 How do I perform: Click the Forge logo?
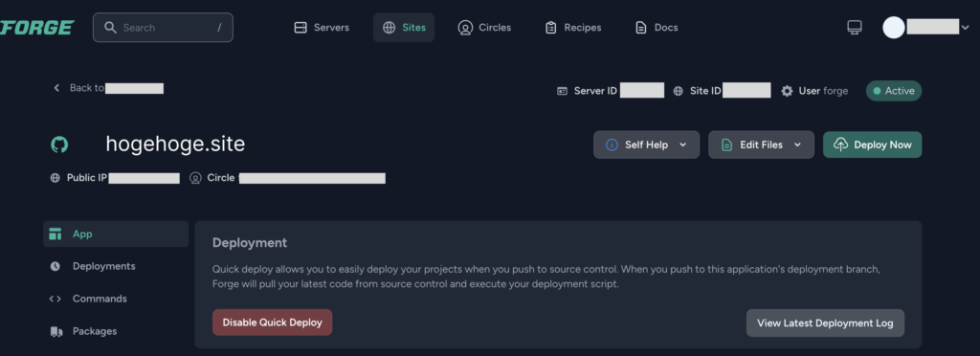pos(36,28)
